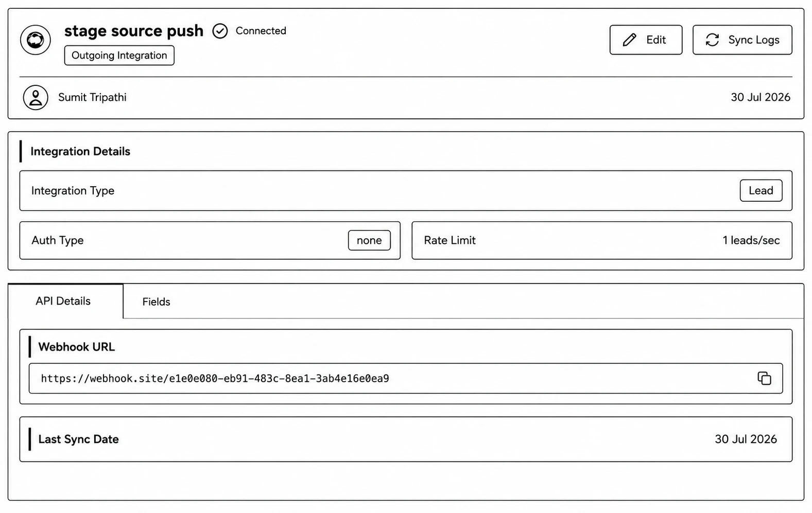Click the integration logo icon beside the title
The height and width of the screenshot is (513, 812).
pos(36,40)
